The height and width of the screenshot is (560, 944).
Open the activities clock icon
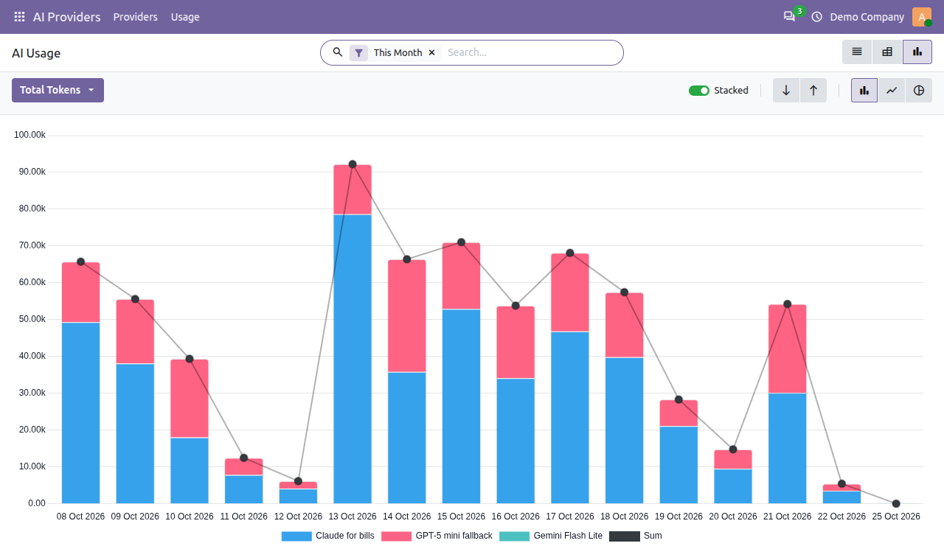[x=816, y=17]
